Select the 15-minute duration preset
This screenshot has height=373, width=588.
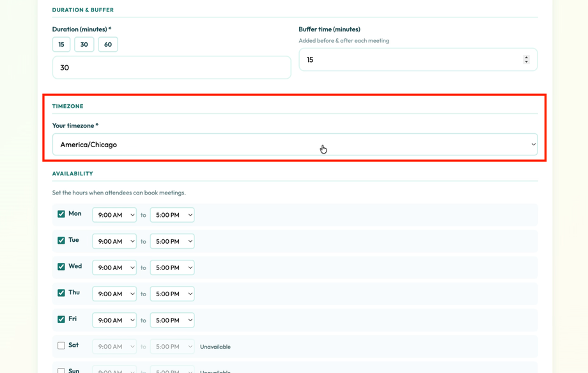pos(61,44)
